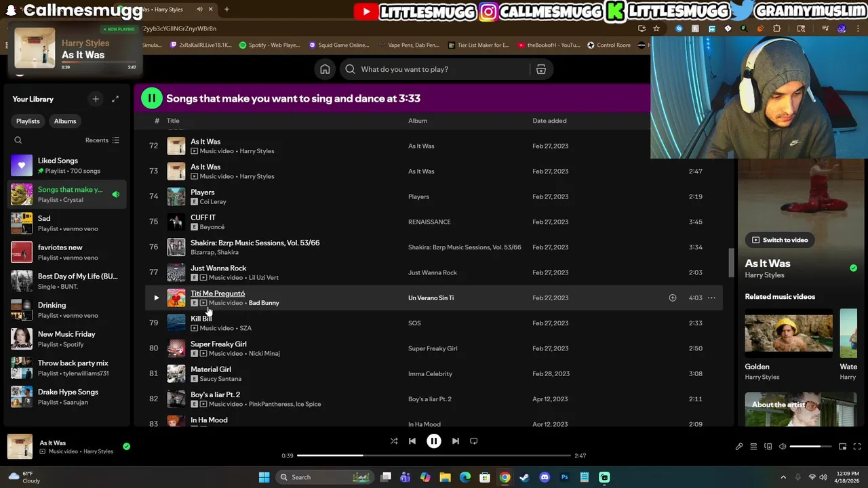
Task: Open the Bad Bunny artist link
Action: point(264,303)
